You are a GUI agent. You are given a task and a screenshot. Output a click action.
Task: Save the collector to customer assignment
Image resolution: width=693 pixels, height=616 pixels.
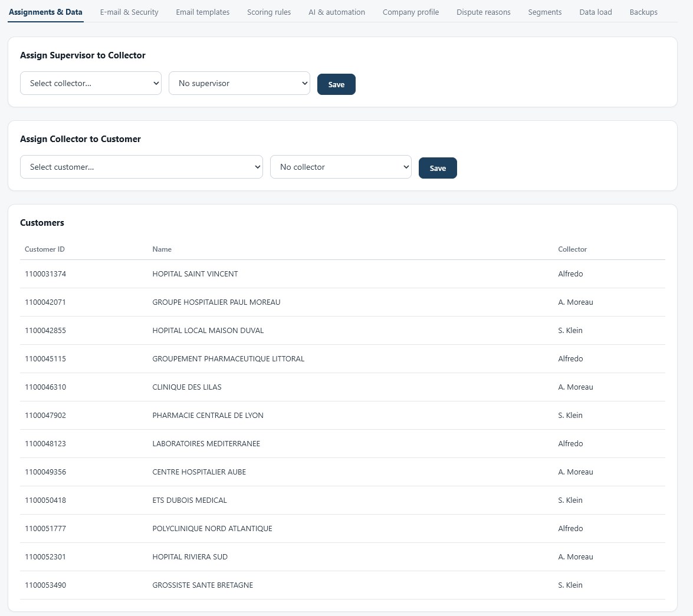coord(438,168)
